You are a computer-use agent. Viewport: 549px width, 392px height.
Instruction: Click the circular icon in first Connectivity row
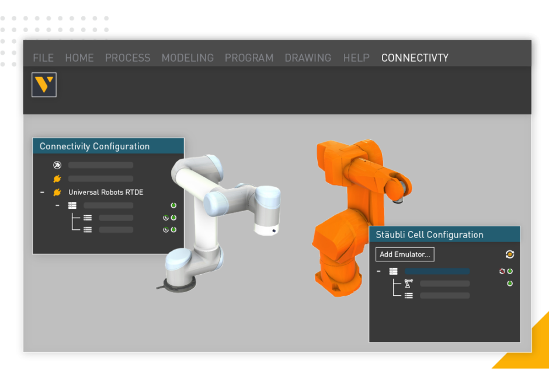tap(57, 164)
